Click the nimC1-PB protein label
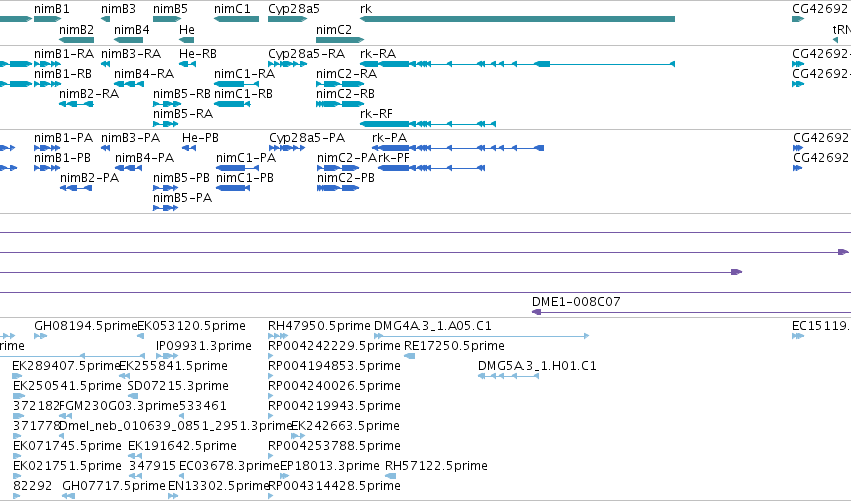Image resolution: width=851 pixels, height=501 pixels. 245,177
